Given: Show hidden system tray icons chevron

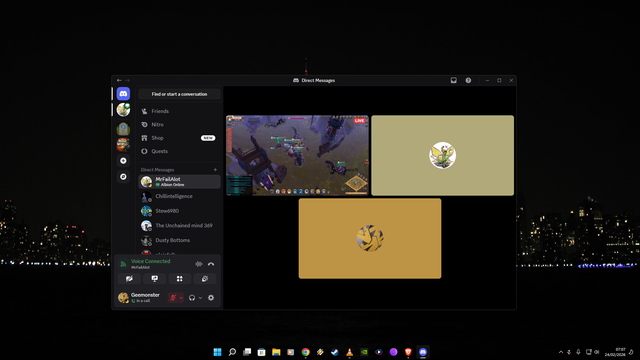Looking at the screenshot, I should pyautogui.click(x=561, y=352).
